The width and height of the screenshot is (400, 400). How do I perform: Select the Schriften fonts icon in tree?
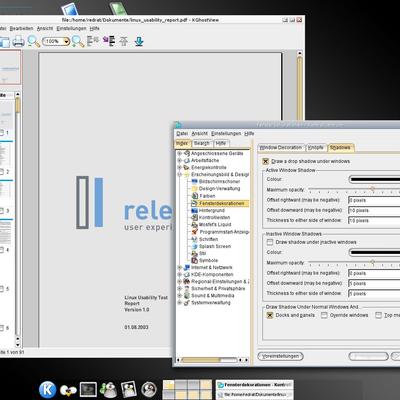[x=195, y=239]
